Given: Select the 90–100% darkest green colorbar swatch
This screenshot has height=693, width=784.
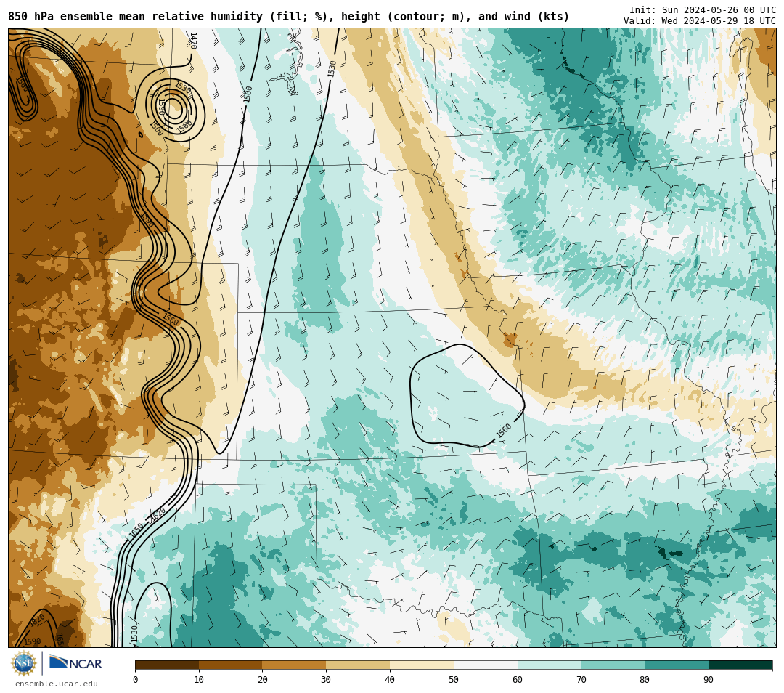Looking at the screenshot, I should point(740,665).
